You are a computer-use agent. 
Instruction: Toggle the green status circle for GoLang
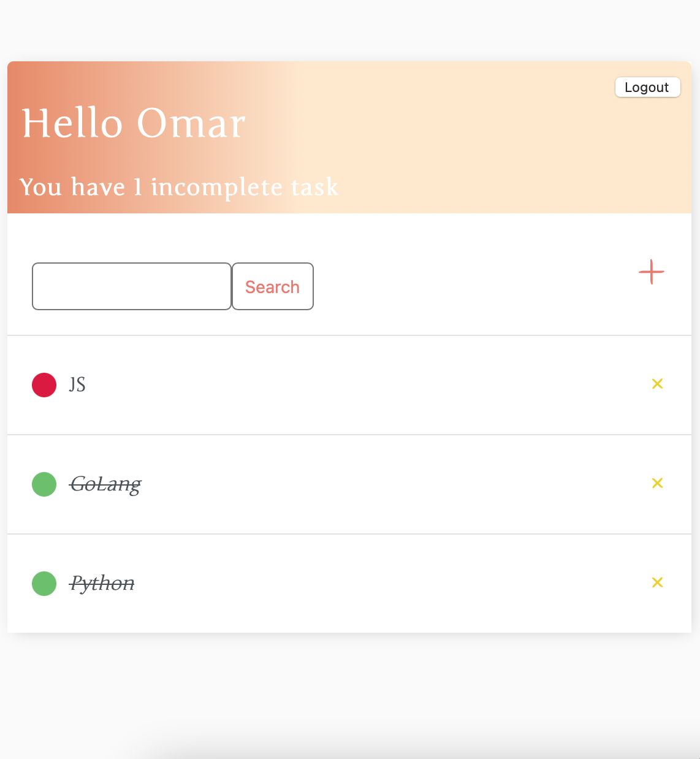pyautogui.click(x=44, y=484)
